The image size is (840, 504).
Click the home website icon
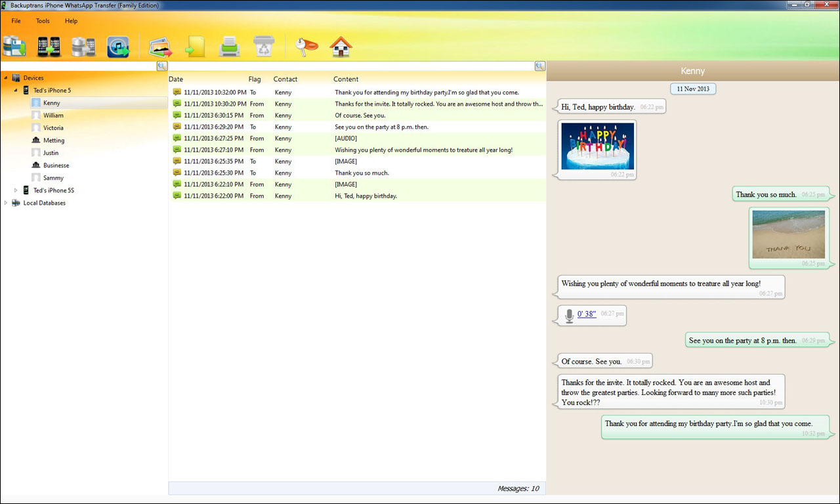[341, 46]
